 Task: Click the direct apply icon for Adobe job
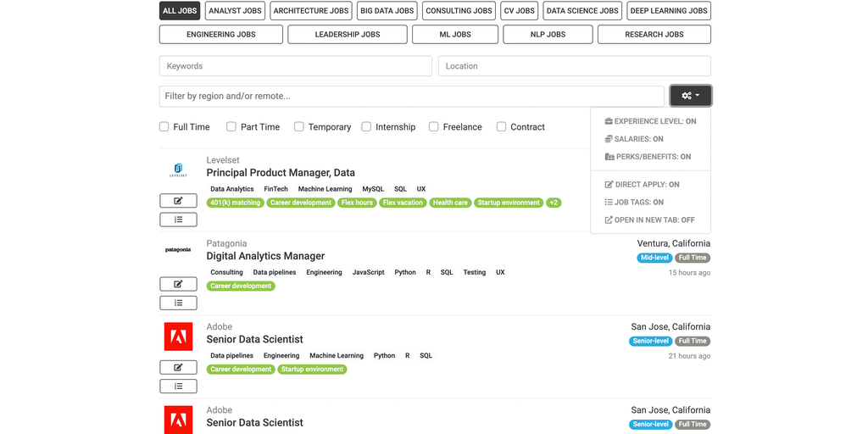(178, 367)
